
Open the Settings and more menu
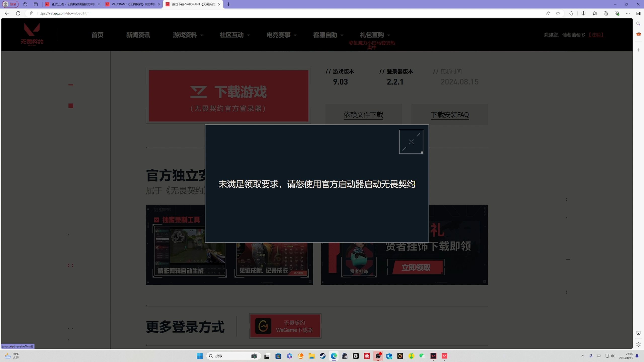(x=628, y=13)
